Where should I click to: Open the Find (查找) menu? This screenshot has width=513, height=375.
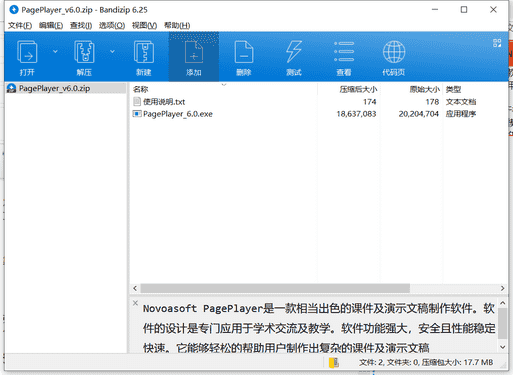pos(81,25)
